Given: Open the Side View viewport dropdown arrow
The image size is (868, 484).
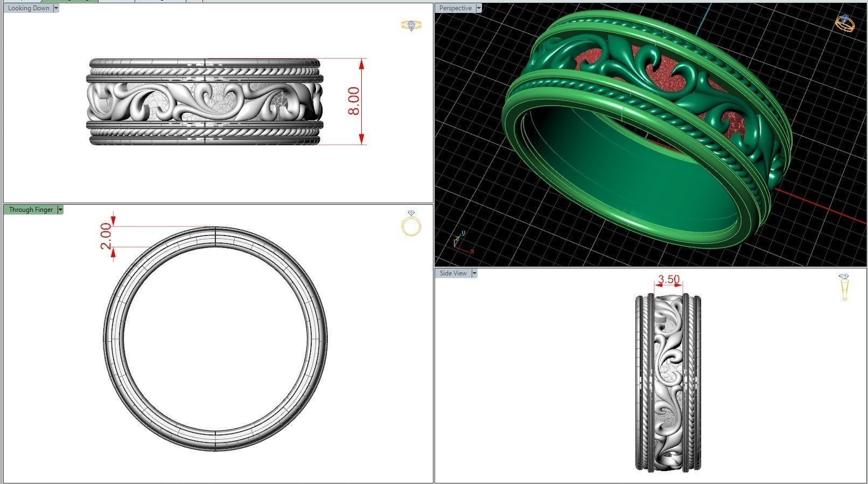Looking at the screenshot, I should pyautogui.click(x=474, y=273).
